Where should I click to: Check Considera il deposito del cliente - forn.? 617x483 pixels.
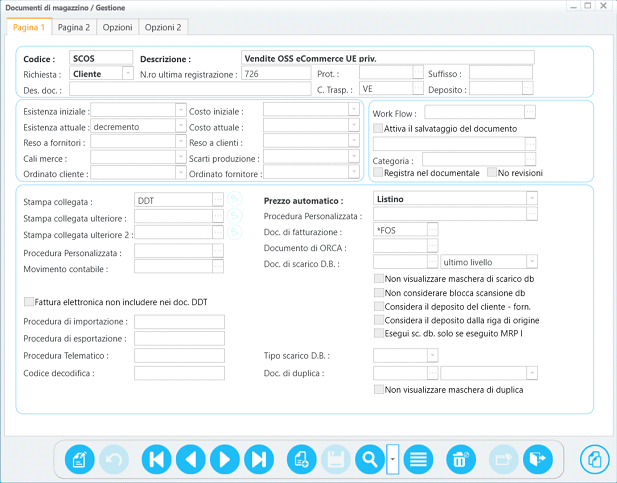point(379,306)
